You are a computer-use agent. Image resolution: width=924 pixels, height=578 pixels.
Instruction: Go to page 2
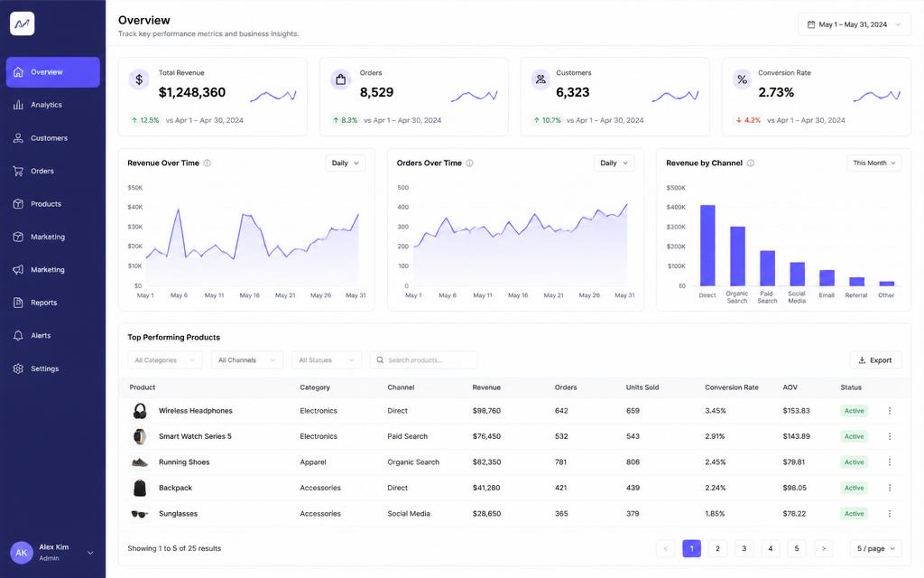click(717, 548)
